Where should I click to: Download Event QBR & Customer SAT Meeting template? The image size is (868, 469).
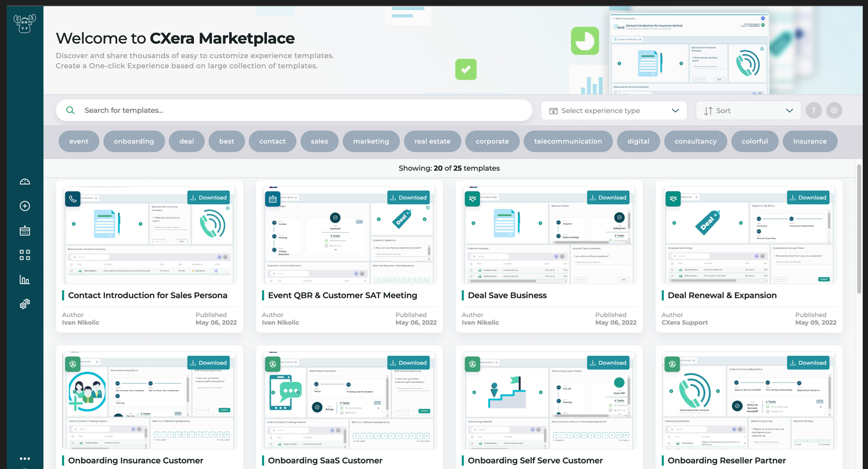(x=408, y=197)
